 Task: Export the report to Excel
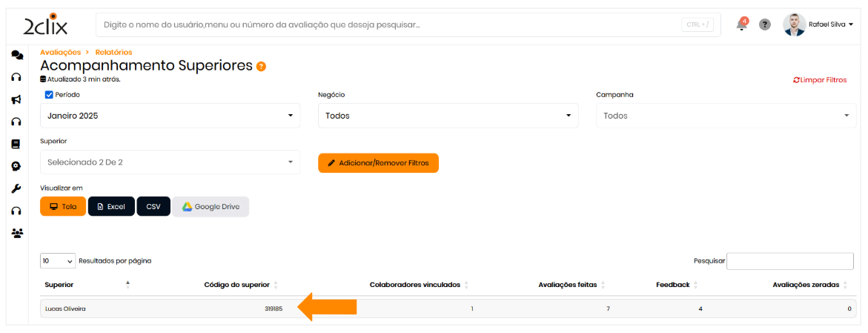point(111,206)
